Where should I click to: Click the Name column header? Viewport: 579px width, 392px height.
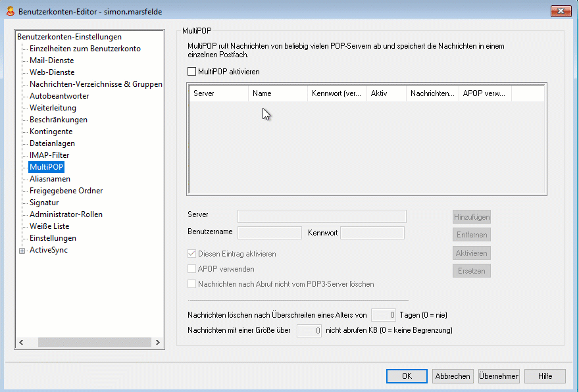(278, 94)
